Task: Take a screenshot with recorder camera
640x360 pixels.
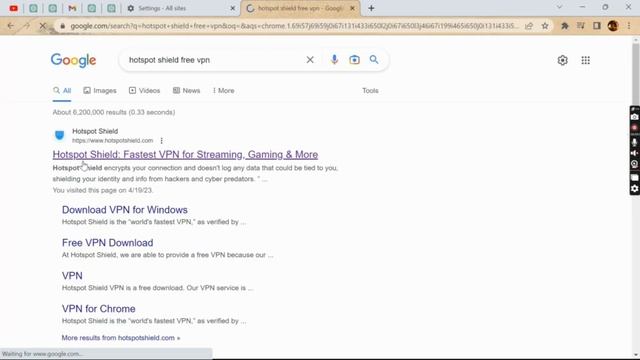Action: click(x=634, y=117)
